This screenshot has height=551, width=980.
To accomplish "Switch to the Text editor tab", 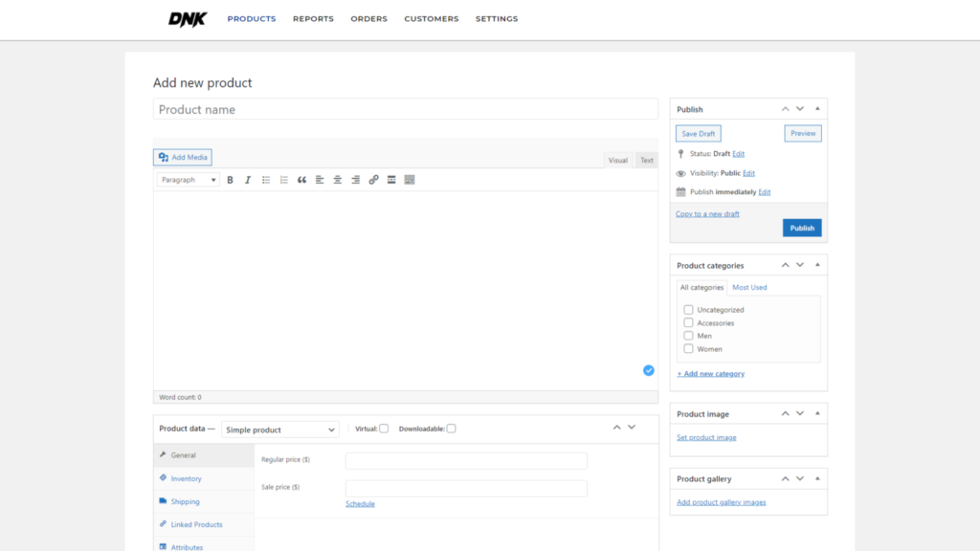I will [647, 161].
